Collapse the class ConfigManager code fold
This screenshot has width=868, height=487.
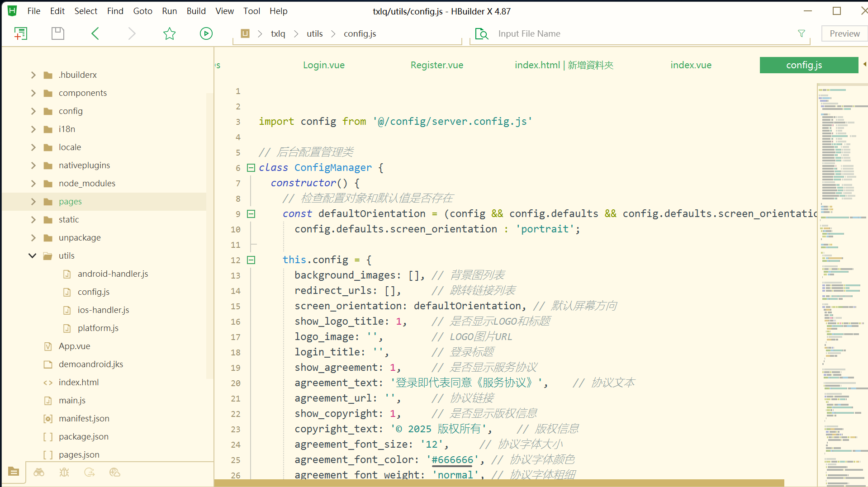coord(251,168)
